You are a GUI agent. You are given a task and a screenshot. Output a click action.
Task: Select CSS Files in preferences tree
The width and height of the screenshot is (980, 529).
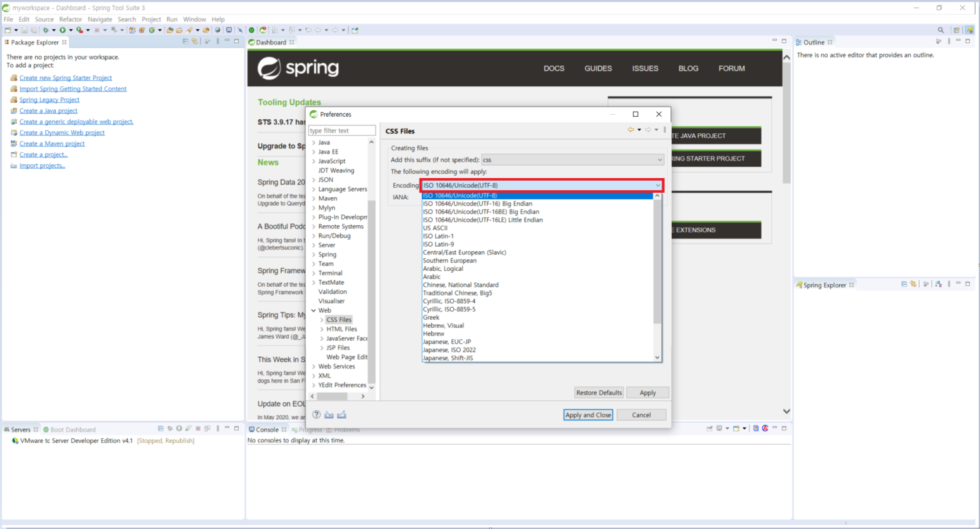coord(339,320)
